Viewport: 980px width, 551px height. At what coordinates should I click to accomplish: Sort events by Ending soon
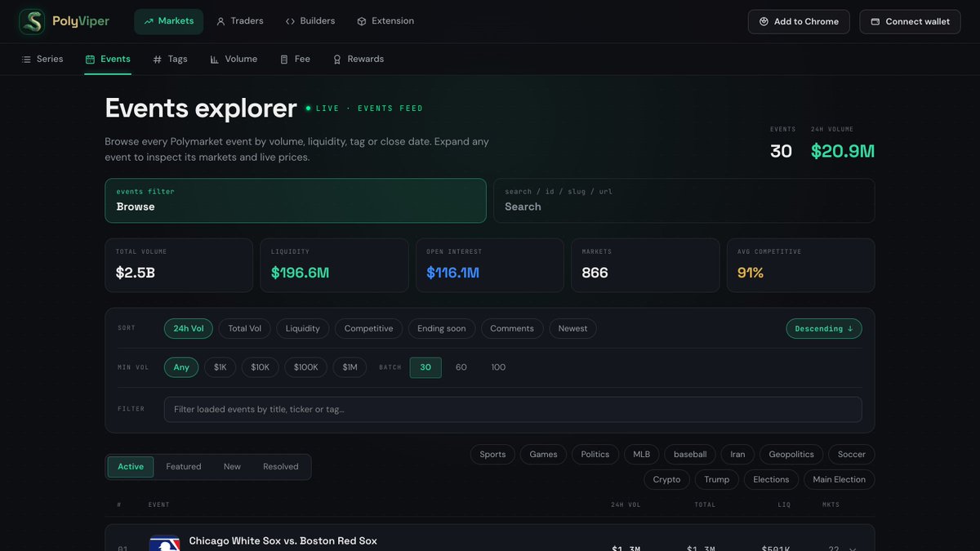point(442,329)
